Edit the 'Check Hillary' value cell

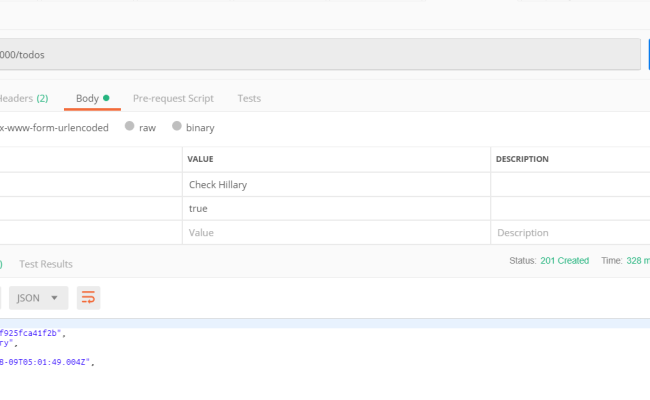tap(336, 184)
